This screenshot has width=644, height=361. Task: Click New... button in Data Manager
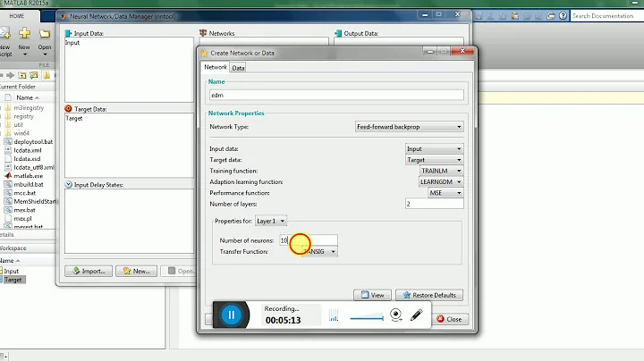click(136, 271)
